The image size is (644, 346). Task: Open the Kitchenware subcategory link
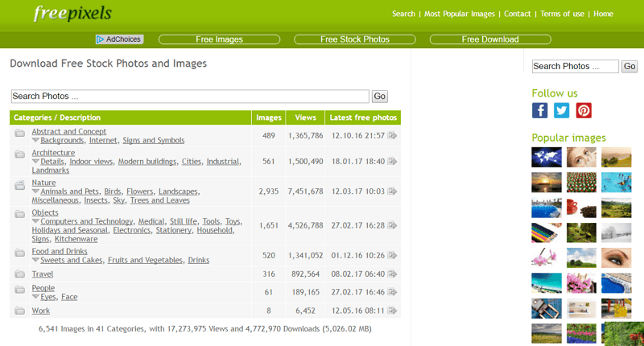76,239
